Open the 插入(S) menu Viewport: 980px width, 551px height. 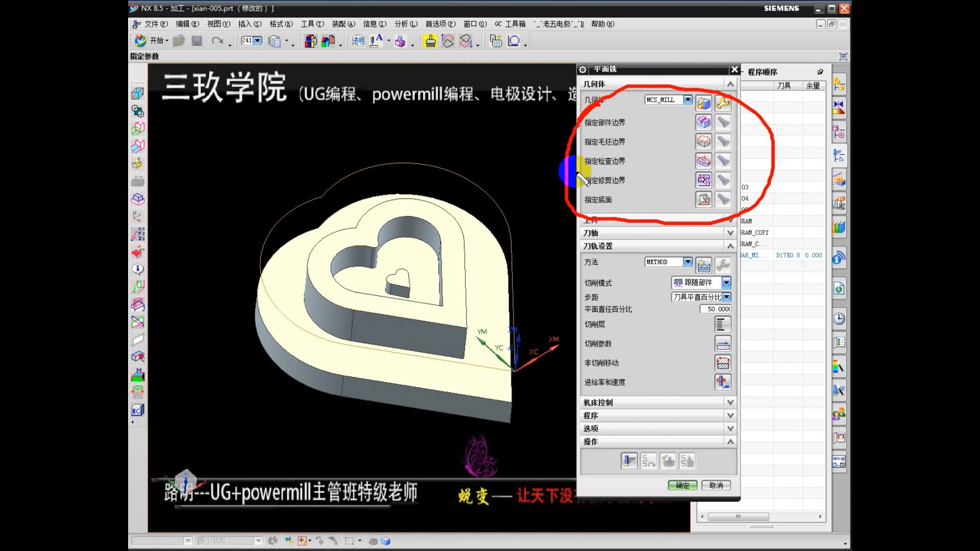[250, 24]
